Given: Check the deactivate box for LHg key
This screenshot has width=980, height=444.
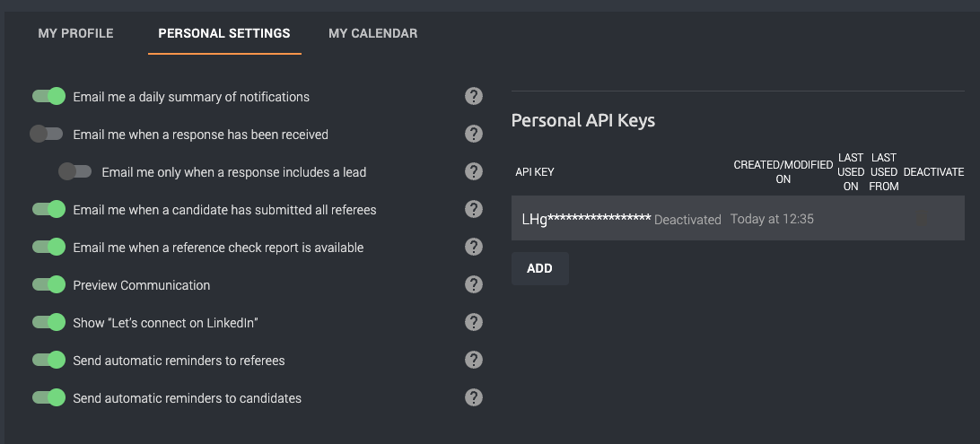Looking at the screenshot, I should point(921,218).
